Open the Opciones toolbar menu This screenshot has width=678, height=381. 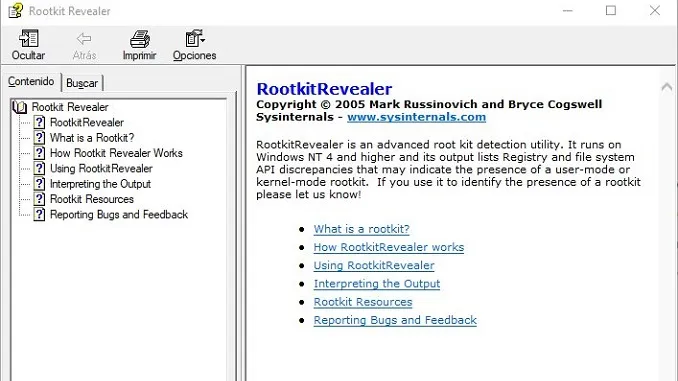(x=195, y=45)
